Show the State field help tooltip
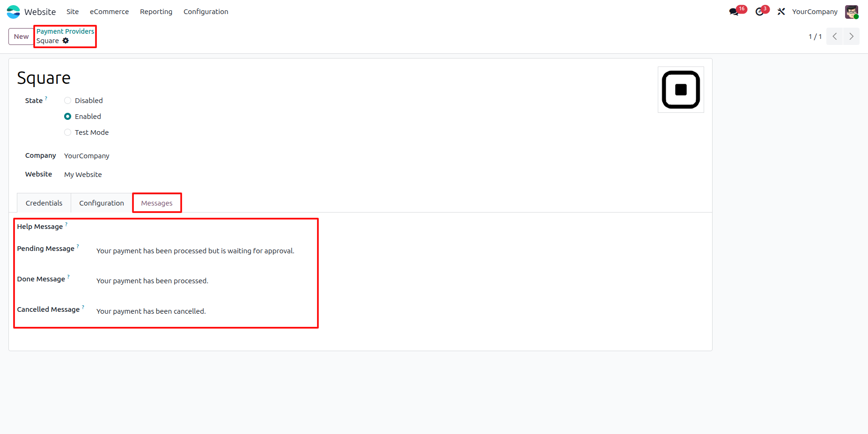The image size is (868, 434). pyautogui.click(x=46, y=98)
